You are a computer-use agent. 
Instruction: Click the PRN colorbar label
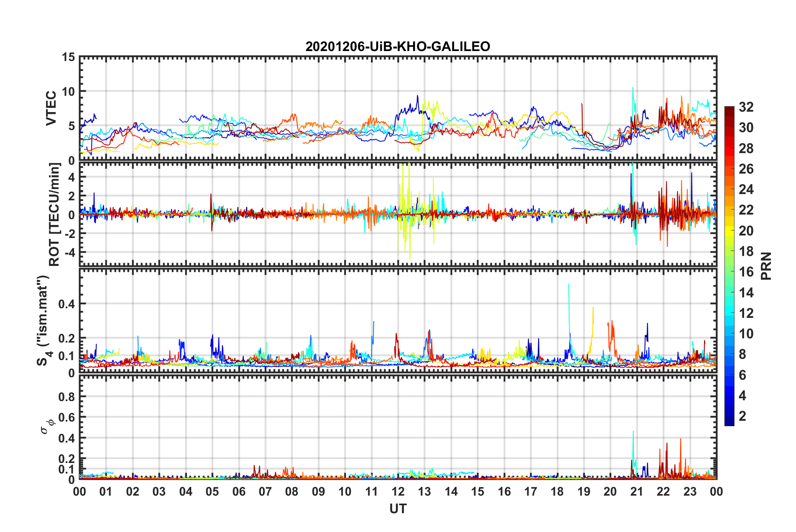click(766, 266)
